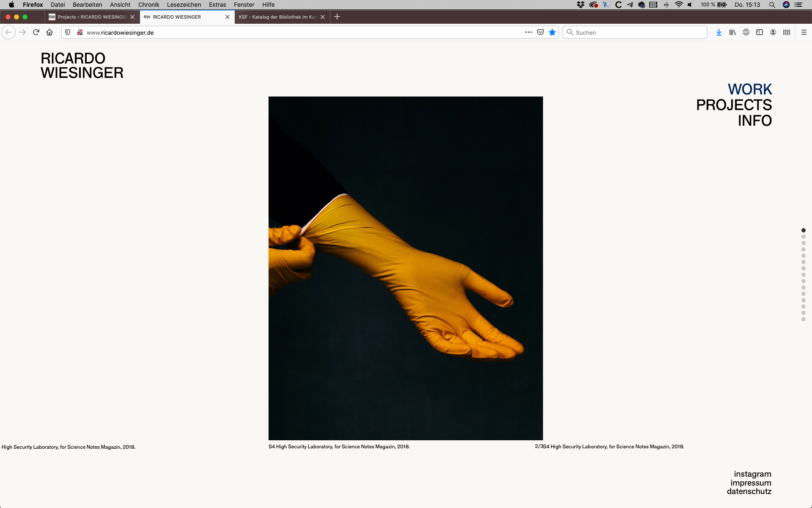Click the Firefox reload page button
This screenshot has height=508, width=812.
(x=36, y=32)
